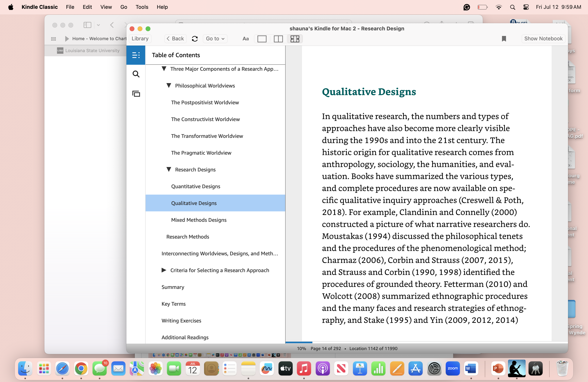Open the Table of Contents sidebar icon
Image resolution: width=588 pixels, height=382 pixels.
click(x=136, y=55)
